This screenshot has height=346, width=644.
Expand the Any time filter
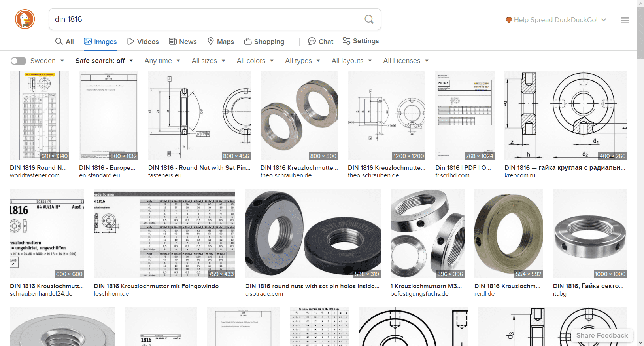coord(162,61)
